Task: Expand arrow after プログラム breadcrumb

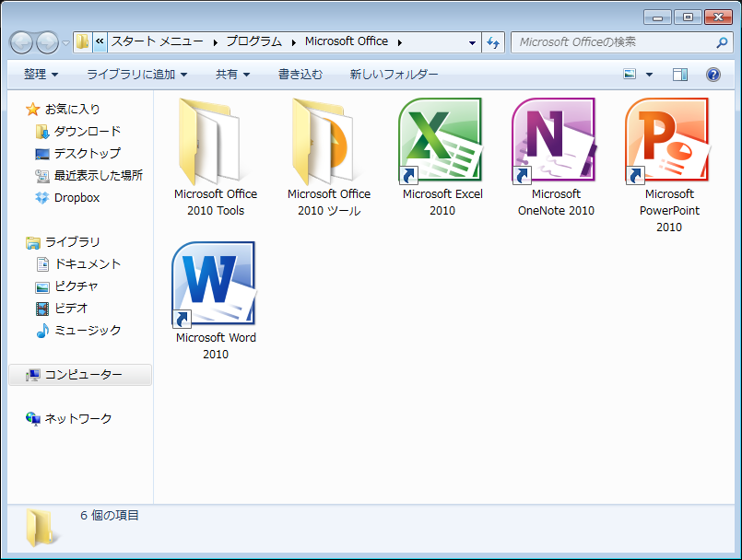Action: pos(293,42)
